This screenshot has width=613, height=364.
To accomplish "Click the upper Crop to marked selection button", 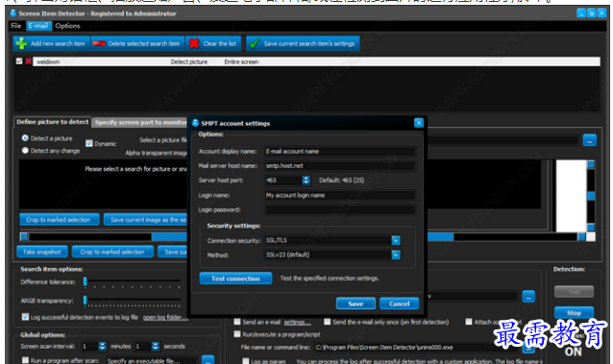I will [x=60, y=220].
